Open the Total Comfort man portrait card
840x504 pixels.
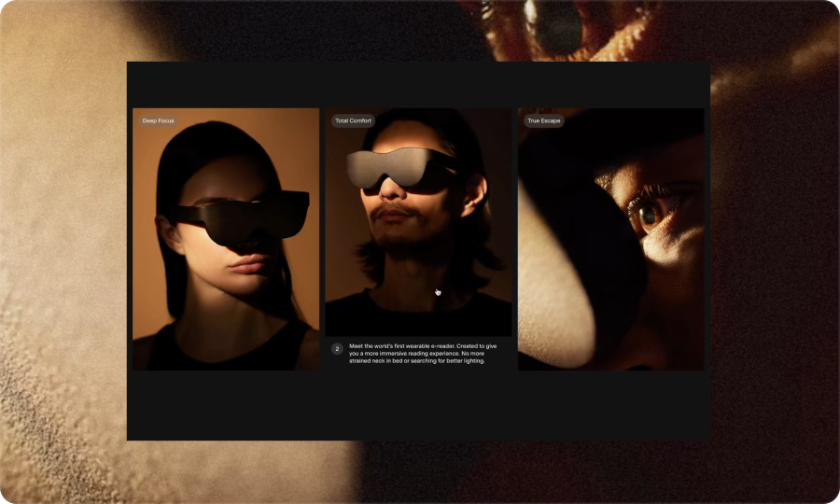[x=418, y=222]
